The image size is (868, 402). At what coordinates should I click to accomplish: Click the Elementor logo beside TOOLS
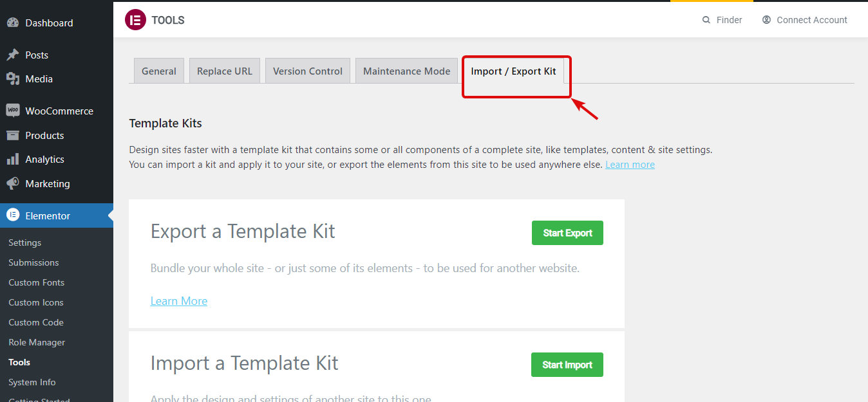135,20
